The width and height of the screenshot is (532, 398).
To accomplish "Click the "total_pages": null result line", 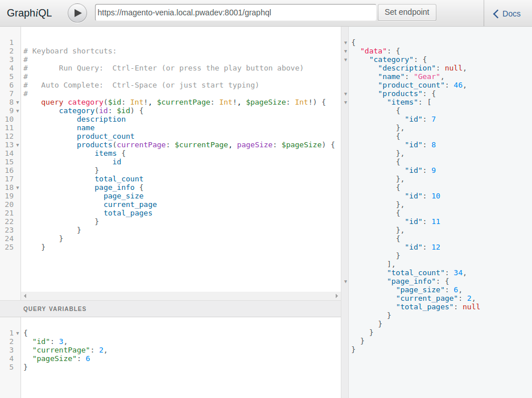I will [x=438, y=307].
